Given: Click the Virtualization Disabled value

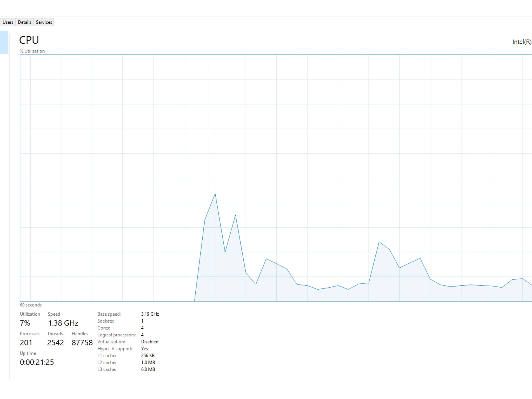Looking at the screenshot, I should coord(150,342).
